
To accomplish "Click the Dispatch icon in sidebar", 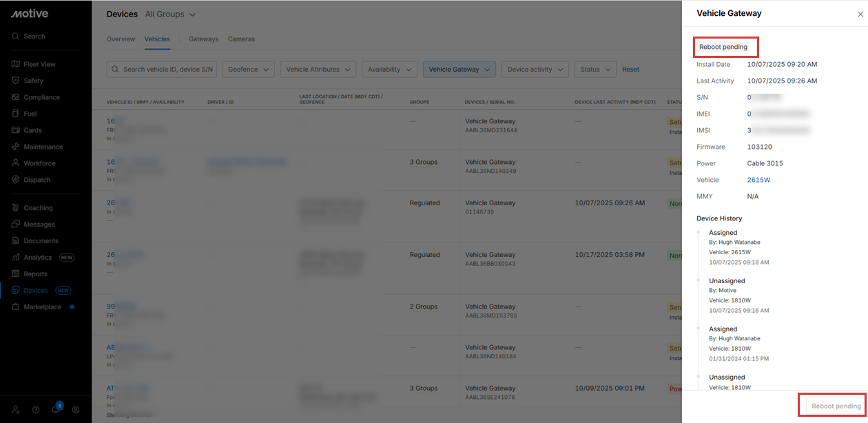I will click(x=16, y=180).
